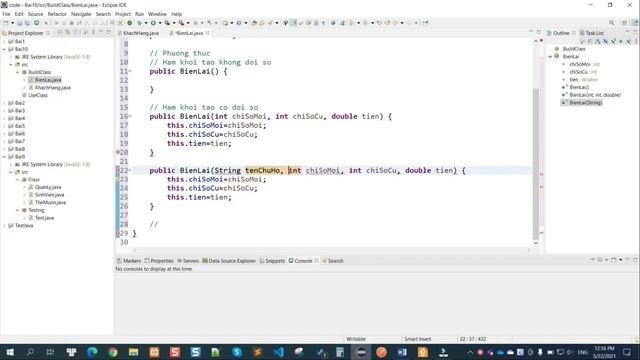Open the Source menu
Viewport: 640px width, 360px height.
pos(36,14)
